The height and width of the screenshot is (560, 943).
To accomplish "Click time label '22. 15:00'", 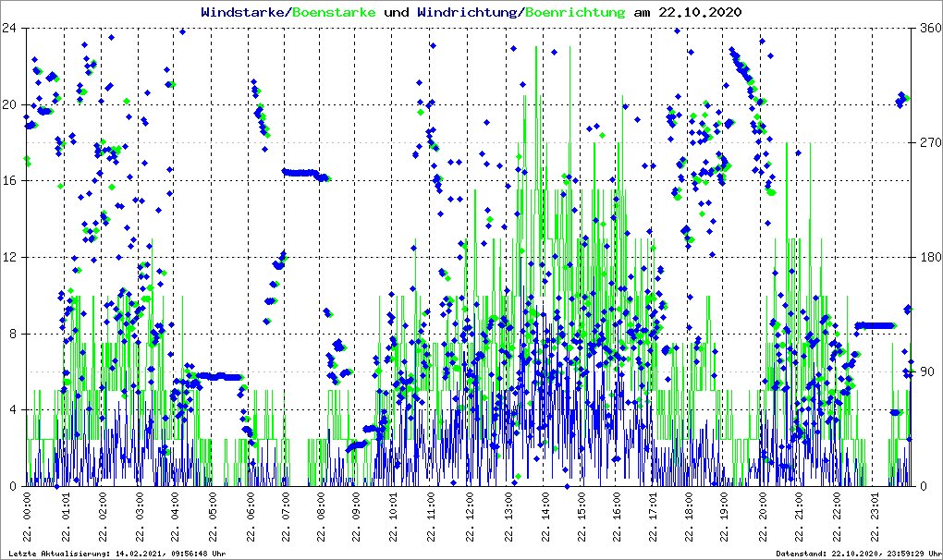I will [x=581, y=517].
